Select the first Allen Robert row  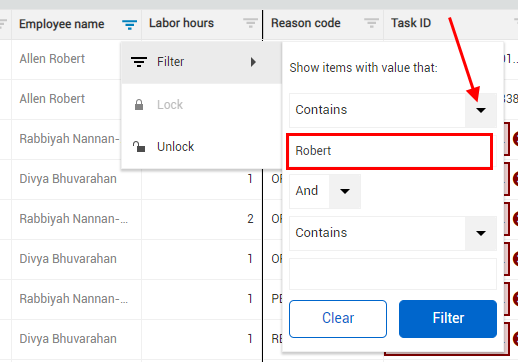coord(52,59)
